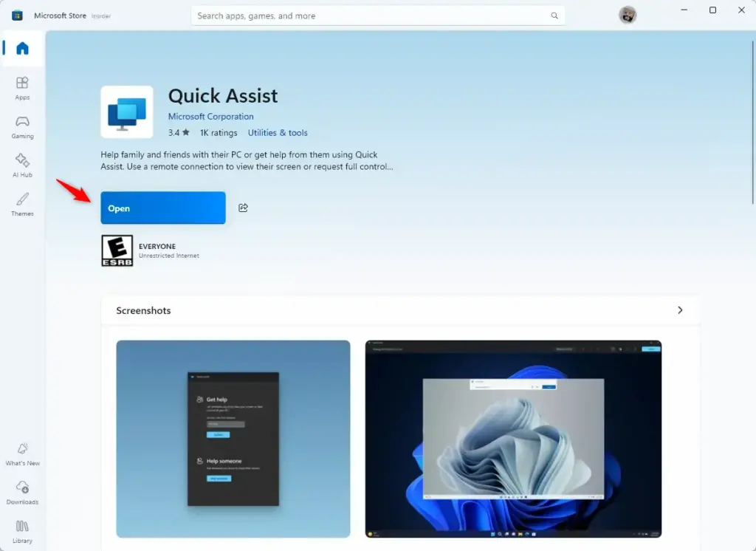The width and height of the screenshot is (756, 551).
Task: Go to the Home page in sidebar
Action: pos(23,48)
